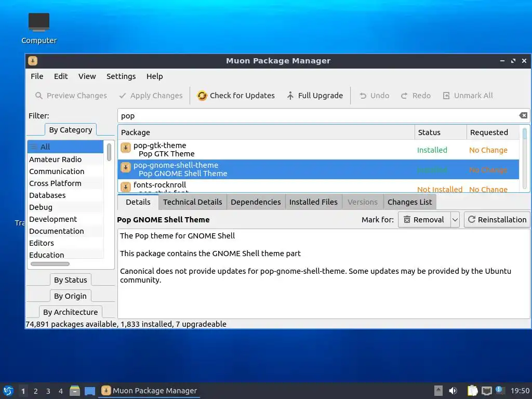Click the Muon app icon in title bar
Image resolution: width=532 pixels, height=399 pixels.
(x=33, y=61)
